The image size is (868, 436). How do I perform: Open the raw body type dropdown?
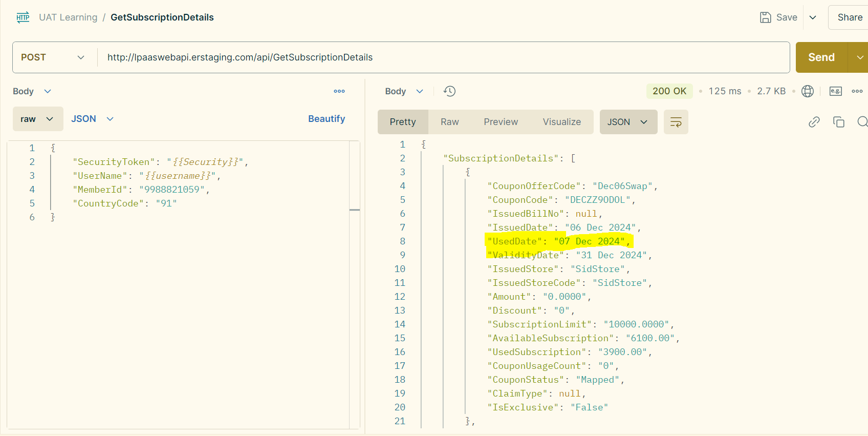[37, 119]
